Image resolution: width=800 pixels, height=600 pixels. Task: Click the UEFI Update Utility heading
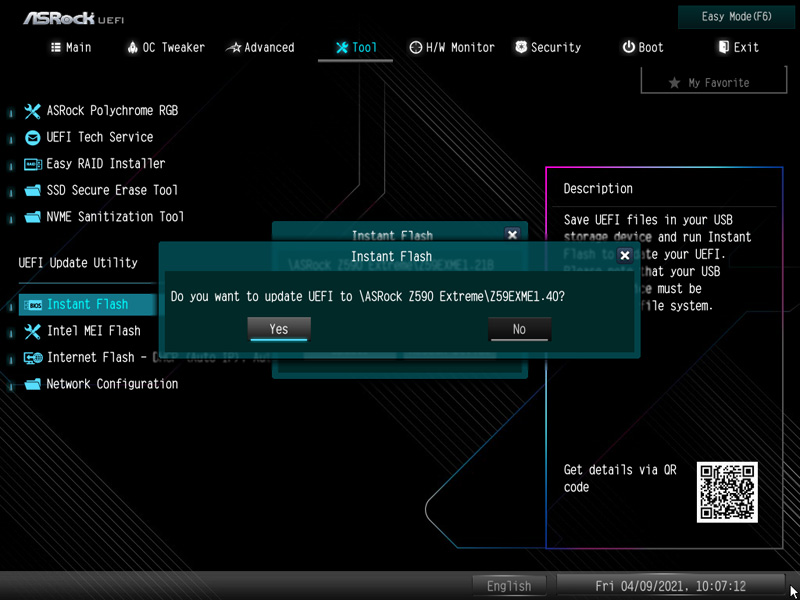[x=78, y=263]
